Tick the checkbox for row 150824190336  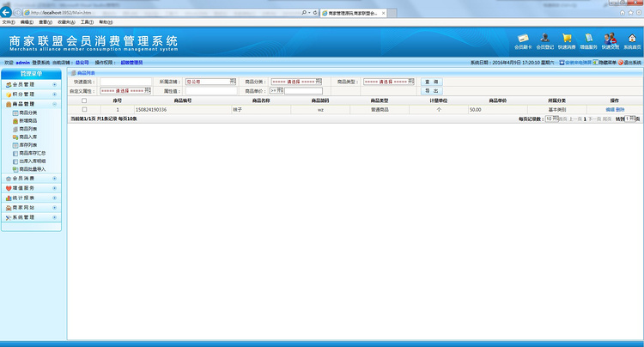click(x=84, y=110)
